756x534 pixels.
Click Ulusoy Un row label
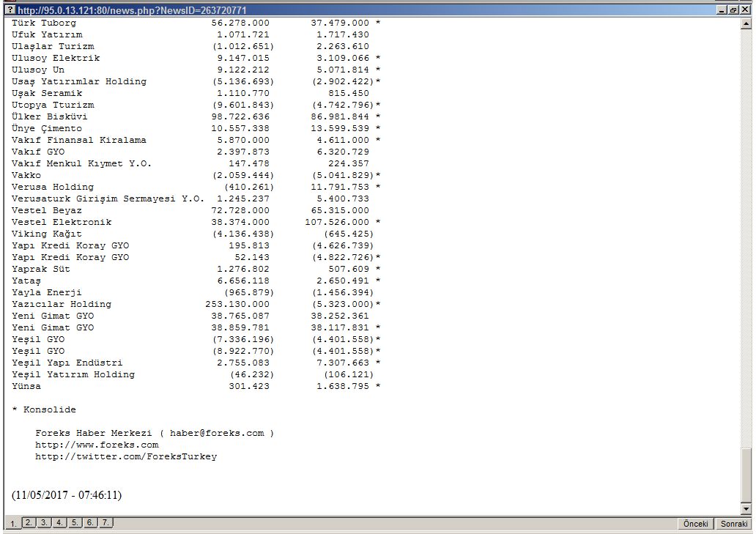38,70
